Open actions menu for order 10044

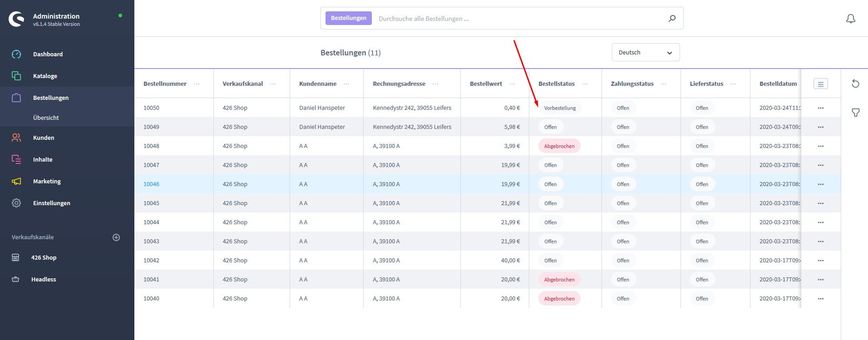(820, 222)
